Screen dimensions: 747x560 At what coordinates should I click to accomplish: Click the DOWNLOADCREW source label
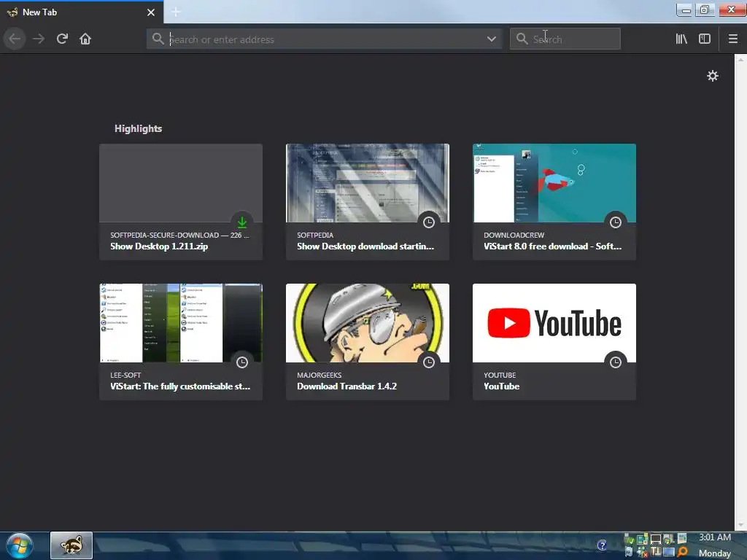514,236
